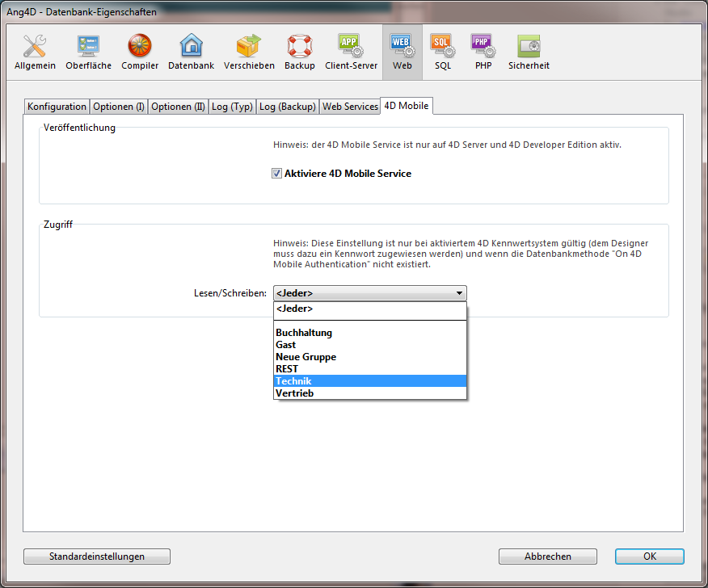
Task: Open the Oberfläche settings page
Action: 89,52
